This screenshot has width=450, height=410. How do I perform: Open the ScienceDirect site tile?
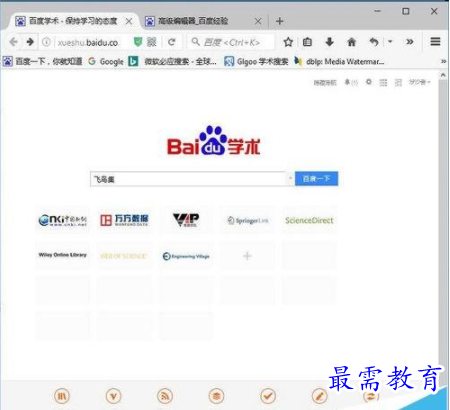309,220
